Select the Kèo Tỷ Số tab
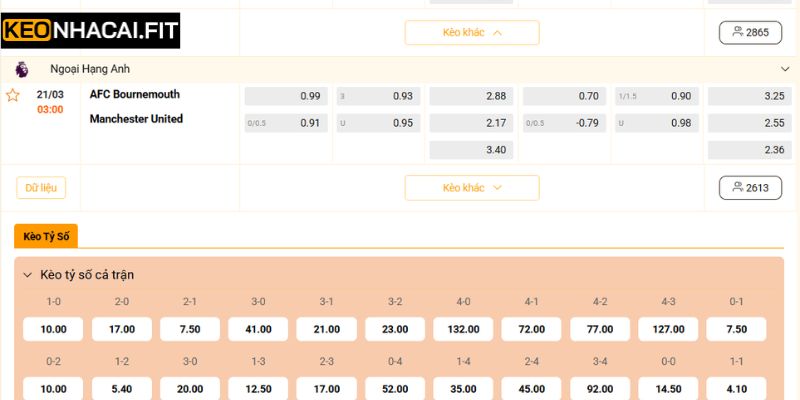This screenshot has height=400, width=800. 46,237
